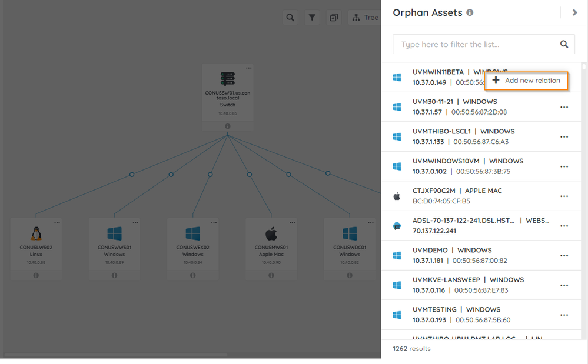Viewport: 588px width, 364px height.
Task: Click the search icon in filter field
Action: point(564,44)
